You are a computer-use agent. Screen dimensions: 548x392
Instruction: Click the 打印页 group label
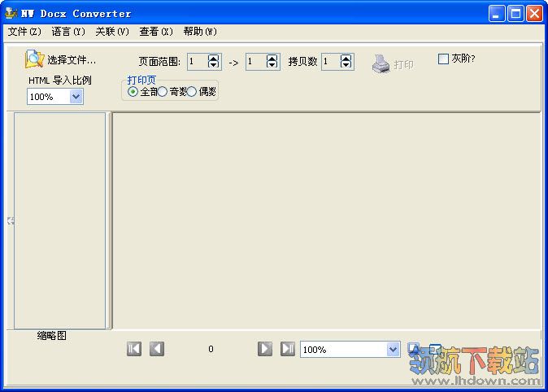(141, 80)
